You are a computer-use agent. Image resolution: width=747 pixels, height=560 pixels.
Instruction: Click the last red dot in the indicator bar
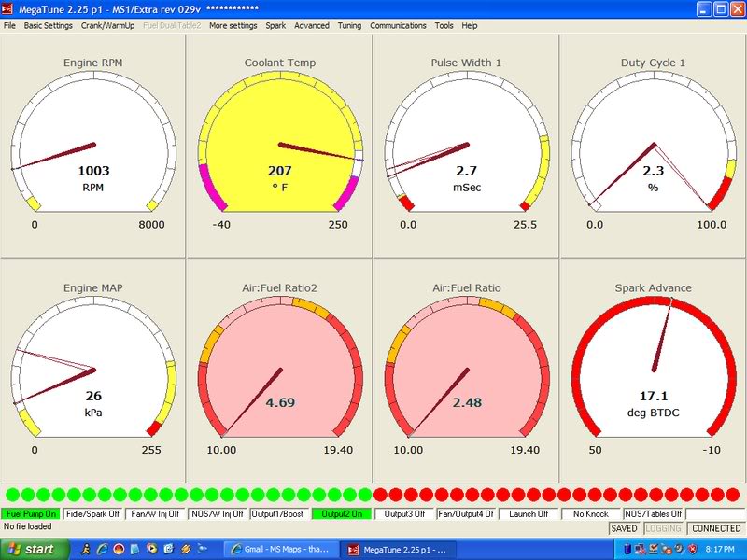[x=733, y=495]
